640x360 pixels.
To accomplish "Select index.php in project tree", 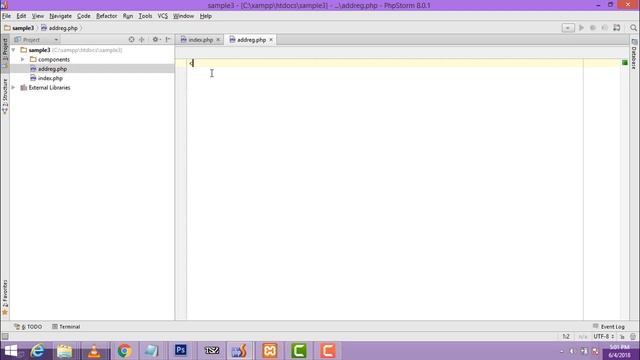I will tap(50, 78).
